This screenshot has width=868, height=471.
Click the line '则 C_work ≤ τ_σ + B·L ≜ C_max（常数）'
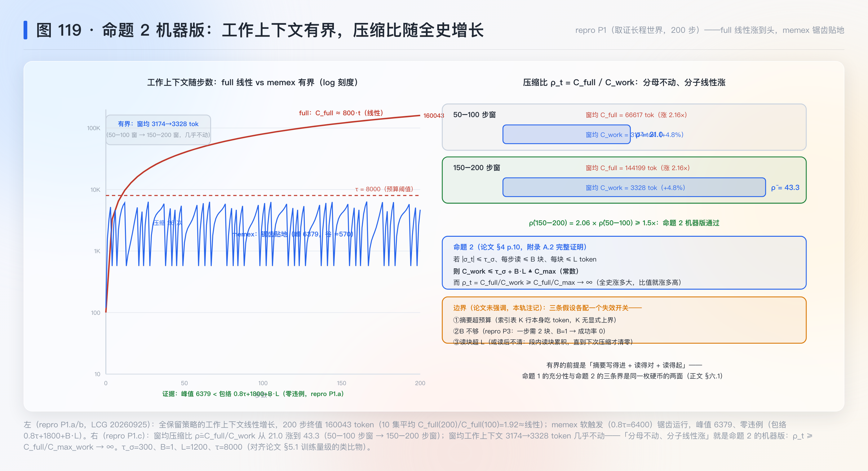coord(517,271)
